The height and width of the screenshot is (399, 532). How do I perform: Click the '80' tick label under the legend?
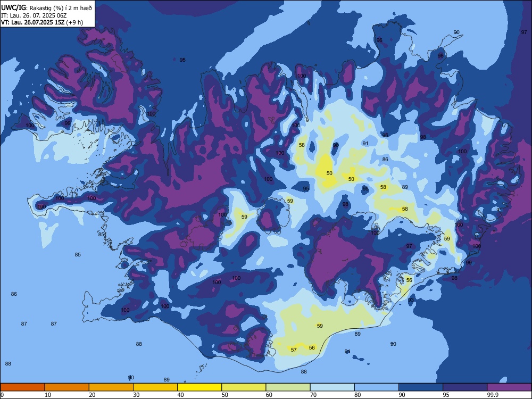[x=358, y=395]
